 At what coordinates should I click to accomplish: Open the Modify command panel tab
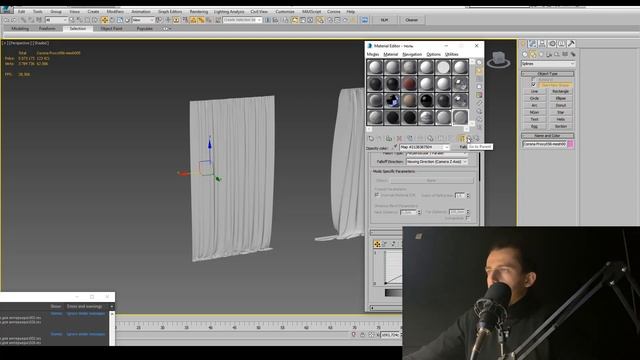533,44
